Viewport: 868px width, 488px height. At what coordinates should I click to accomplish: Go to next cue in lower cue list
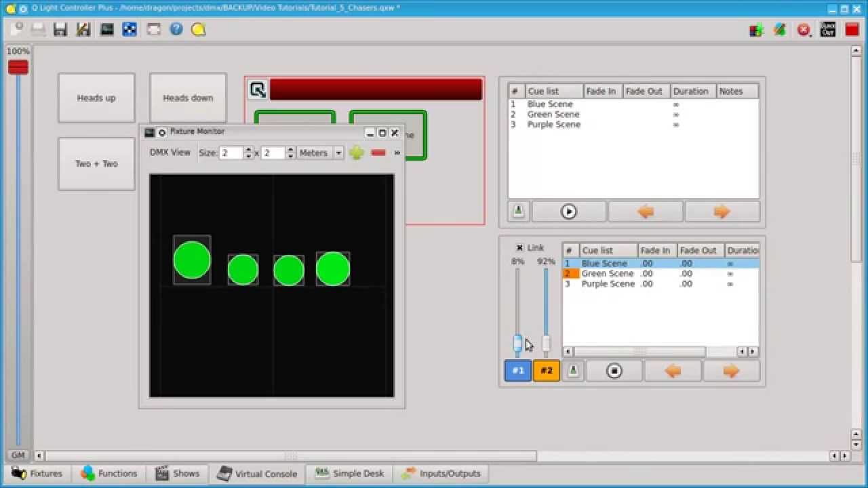click(731, 371)
